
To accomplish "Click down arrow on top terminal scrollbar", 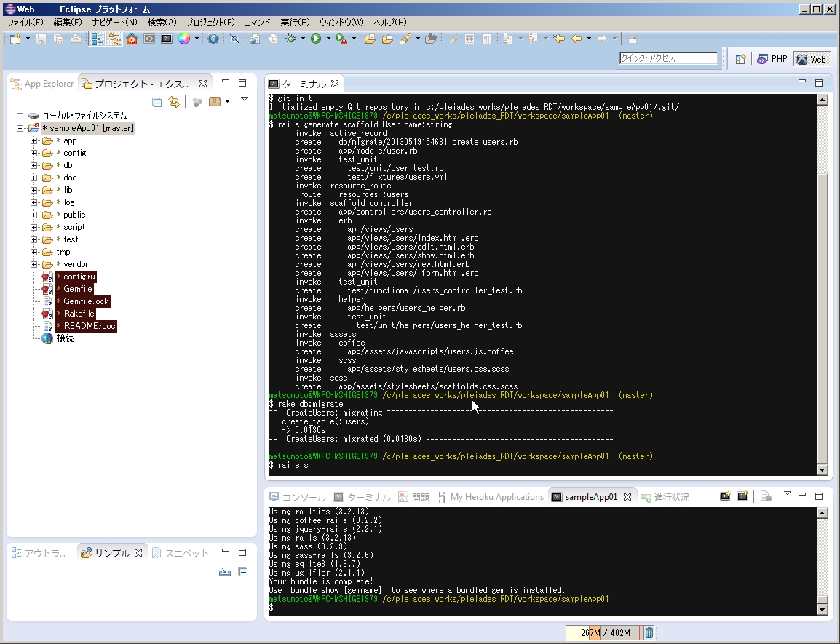I will pyautogui.click(x=823, y=470).
